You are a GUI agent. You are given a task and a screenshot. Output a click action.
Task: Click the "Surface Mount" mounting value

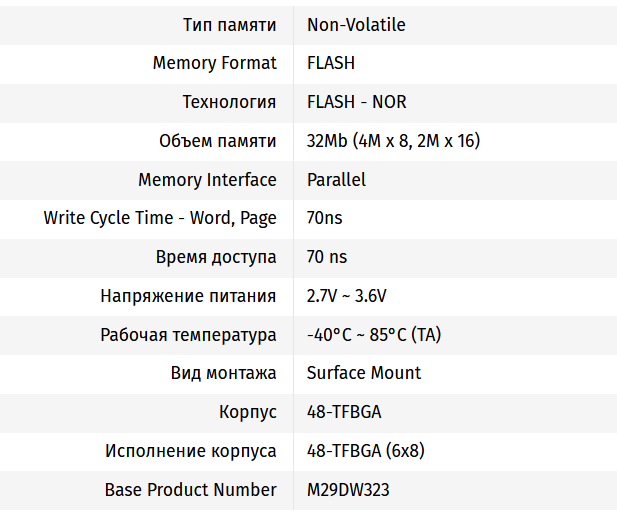click(363, 373)
